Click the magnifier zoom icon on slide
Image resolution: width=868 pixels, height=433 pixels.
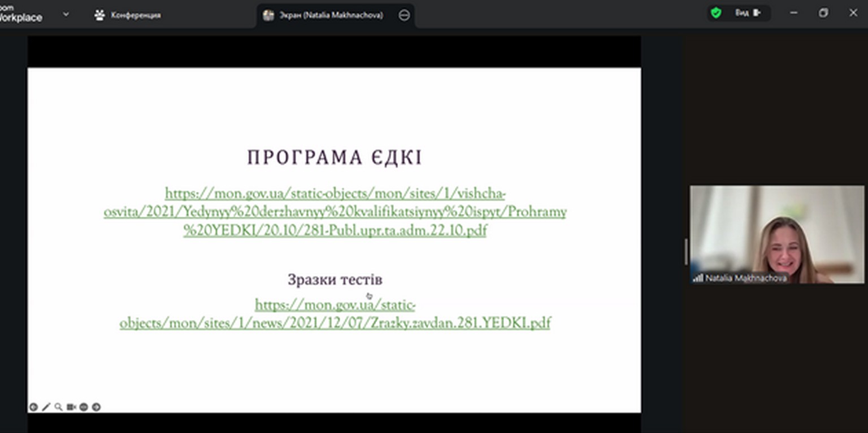click(x=58, y=407)
